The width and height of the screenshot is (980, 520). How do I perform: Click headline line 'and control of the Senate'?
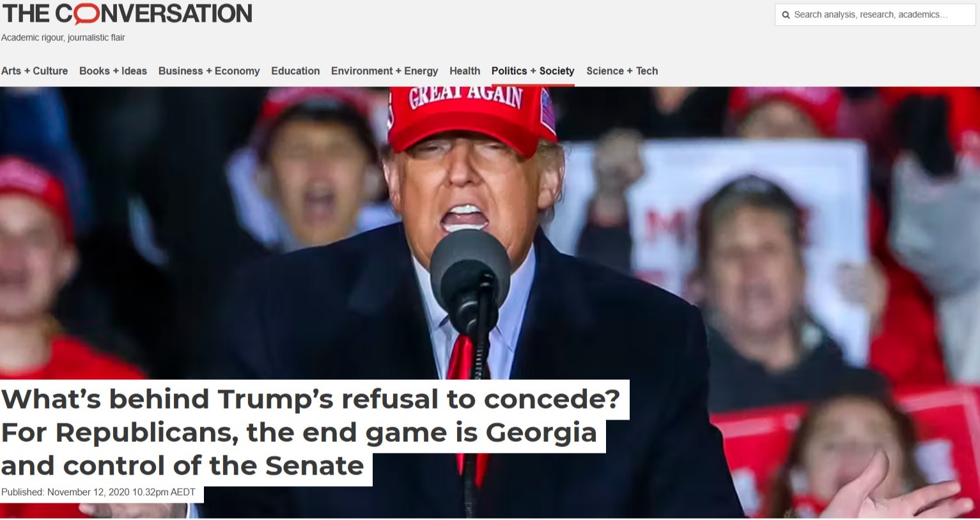pyautogui.click(x=183, y=466)
